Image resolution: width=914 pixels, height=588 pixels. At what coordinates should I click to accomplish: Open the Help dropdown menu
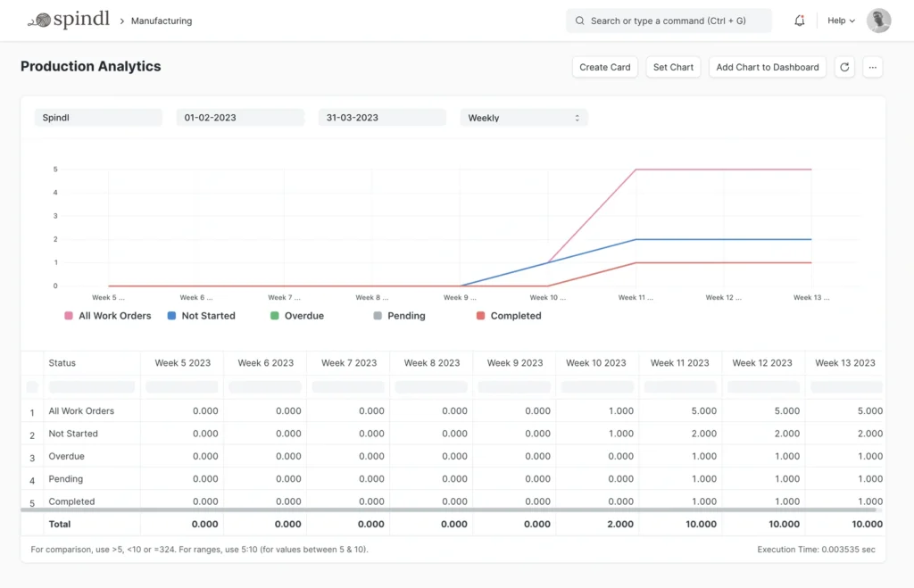point(841,21)
